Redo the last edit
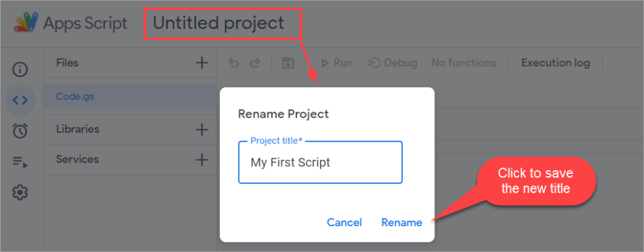The height and width of the screenshot is (252, 644). click(x=254, y=63)
